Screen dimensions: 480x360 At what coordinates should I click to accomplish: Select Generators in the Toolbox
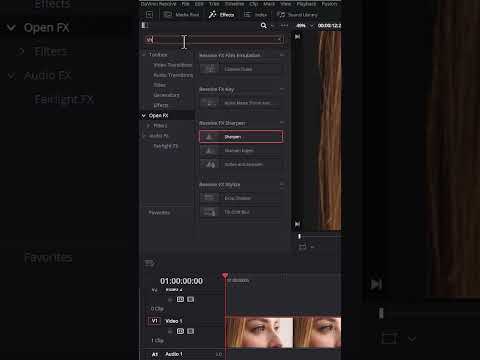[x=166, y=95]
